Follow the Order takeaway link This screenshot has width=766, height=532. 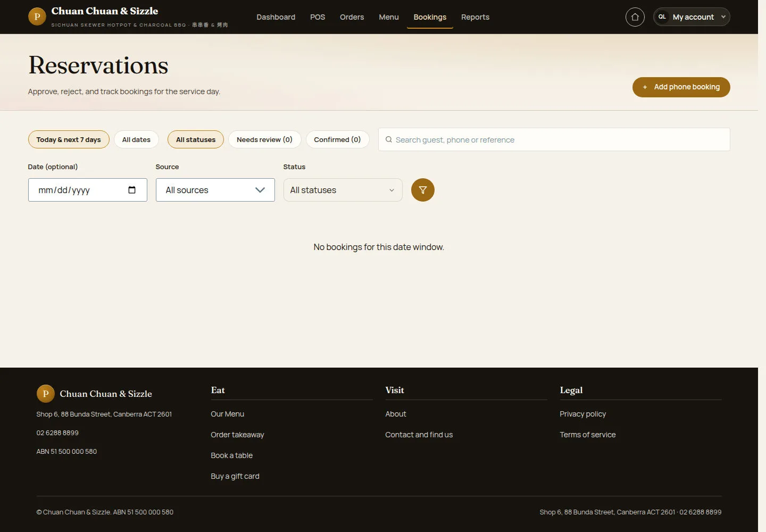[x=237, y=435]
